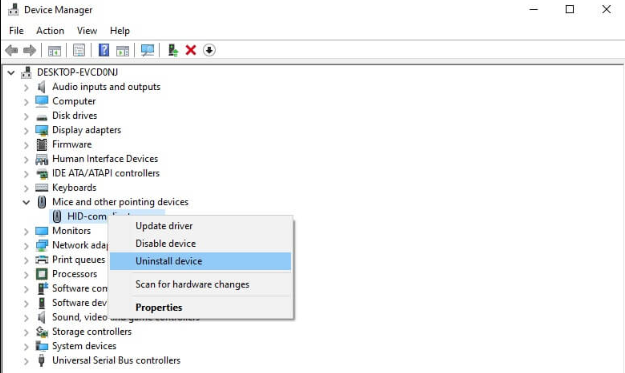
Task: Expand the Disk drives category
Action: [26, 116]
